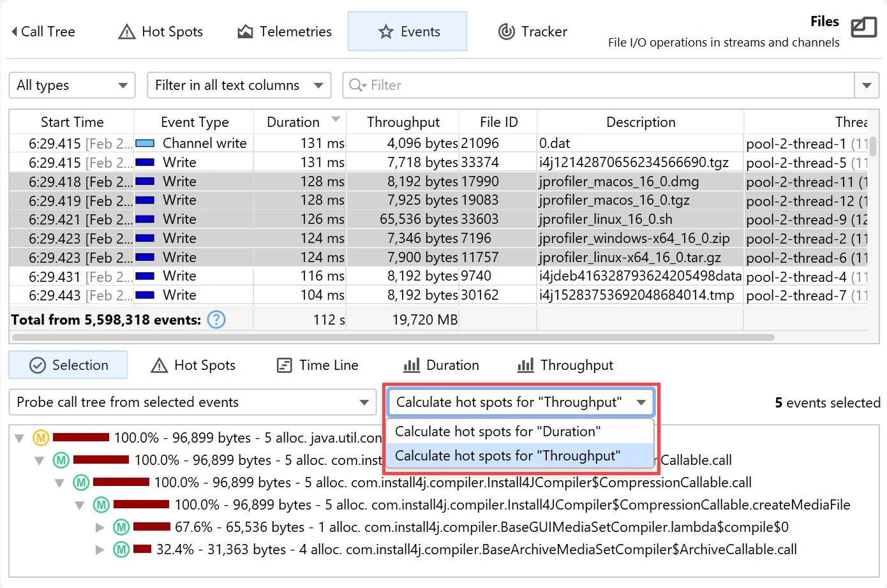This screenshot has width=887, height=588.
Task: Switch to the top Hot Spots tab
Action: pos(161,31)
